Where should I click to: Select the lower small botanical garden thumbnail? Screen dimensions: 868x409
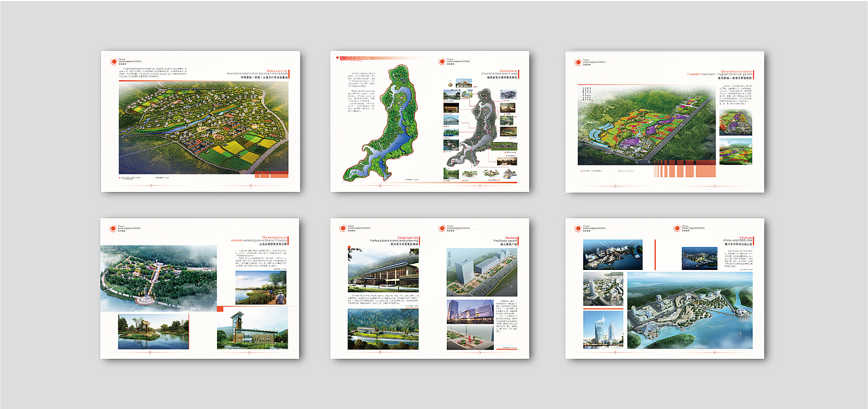coord(735,152)
